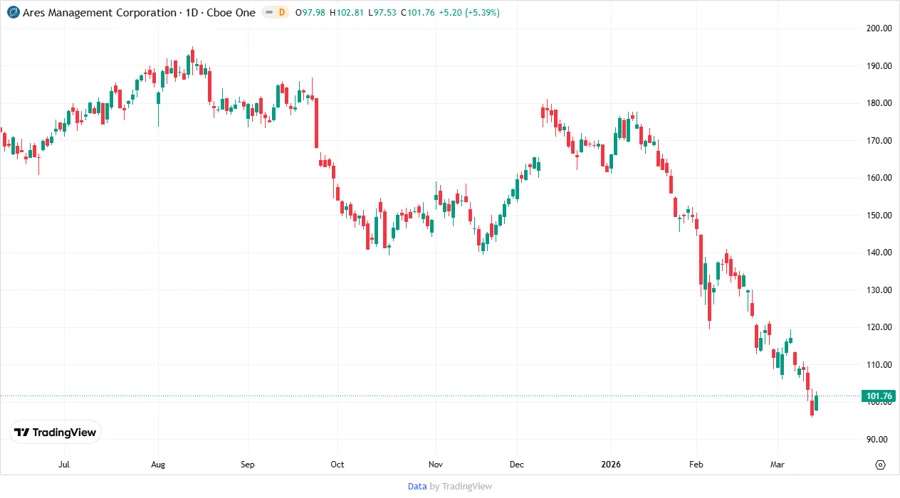Click the Oct time axis label

(x=337, y=464)
